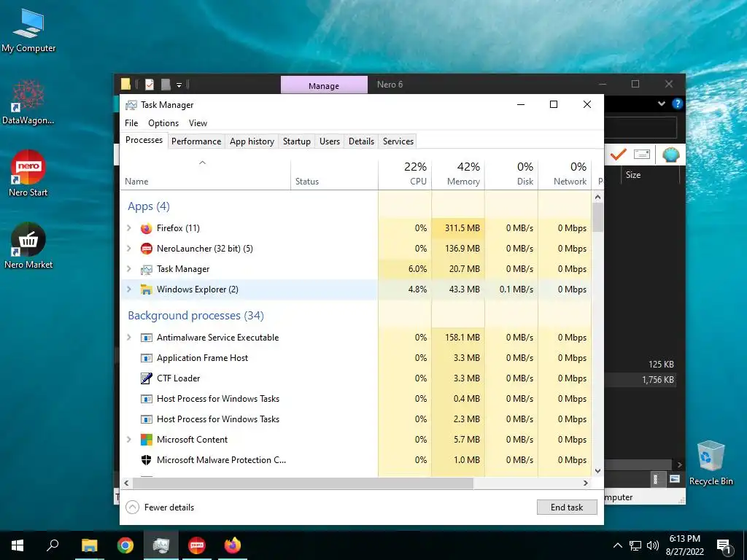Click the CTF Loader pen icon

click(x=146, y=378)
